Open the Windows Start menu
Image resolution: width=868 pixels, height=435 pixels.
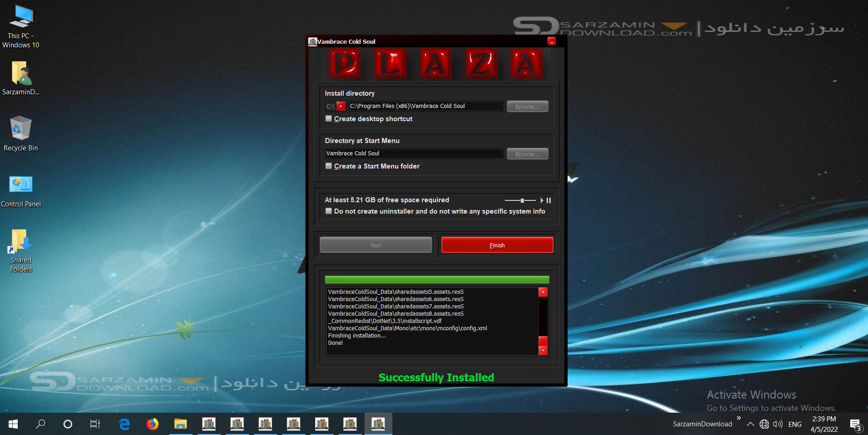(x=13, y=424)
